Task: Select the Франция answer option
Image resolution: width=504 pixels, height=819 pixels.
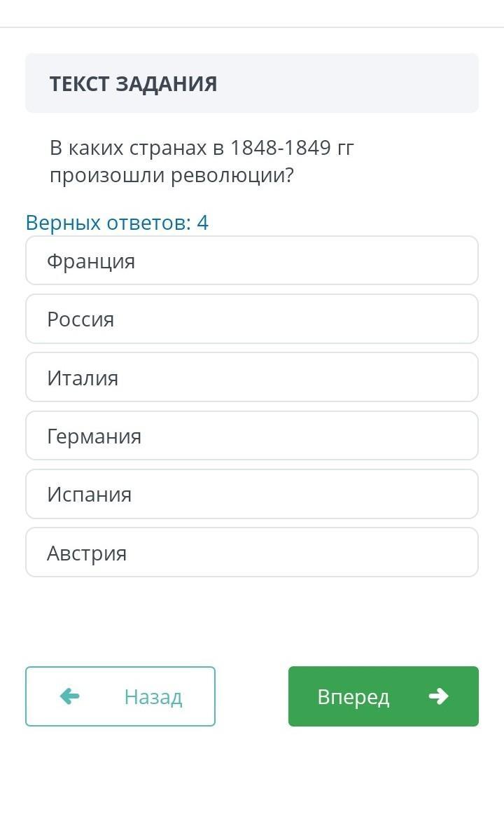Action: click(x=252, y=260)
